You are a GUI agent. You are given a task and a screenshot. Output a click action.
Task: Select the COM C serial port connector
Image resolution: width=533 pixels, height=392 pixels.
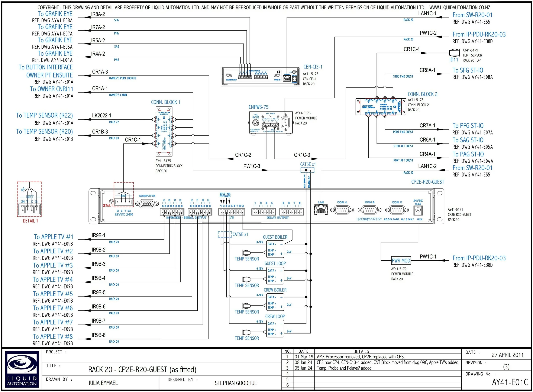(x=397, y=210)
